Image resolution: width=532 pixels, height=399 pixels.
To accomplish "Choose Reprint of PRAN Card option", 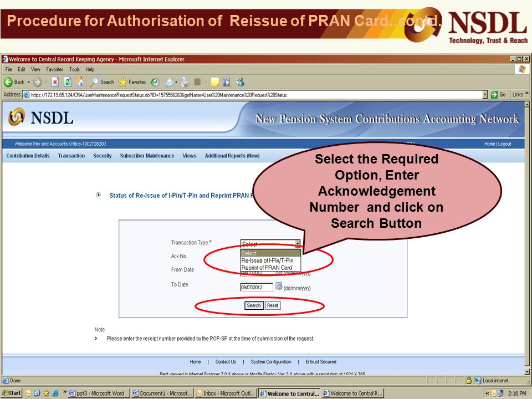I will pyautogui.click(x=267, y=267).
